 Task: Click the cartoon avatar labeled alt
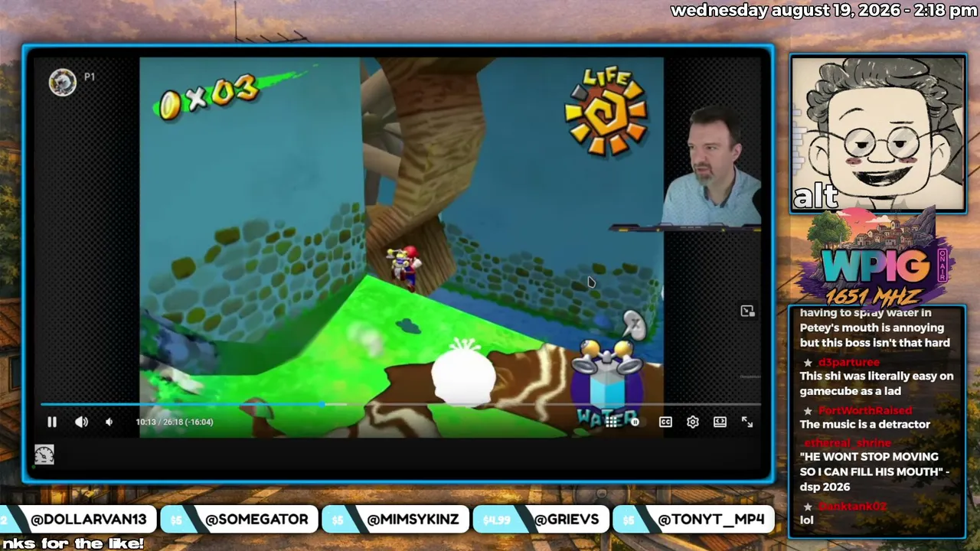coord(878,133)
